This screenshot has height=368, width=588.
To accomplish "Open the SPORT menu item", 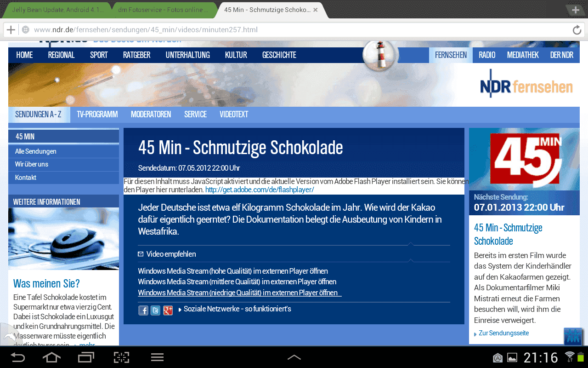I will click(x=99, y=55).
